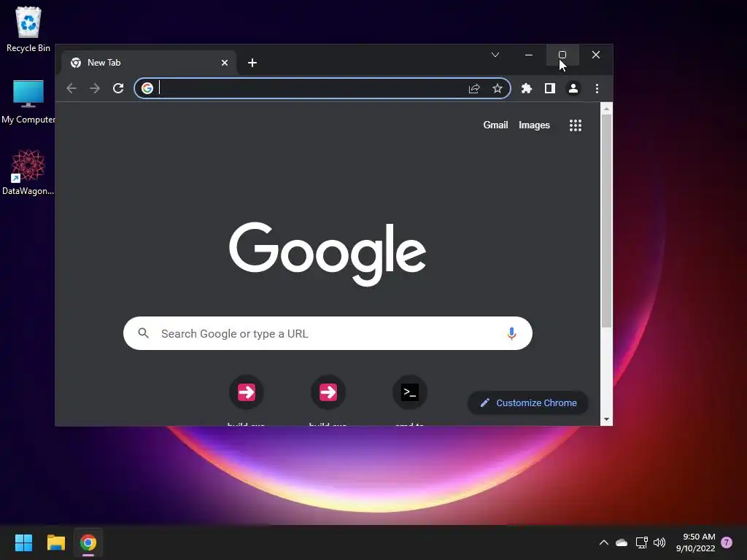The image size is (747, 560).
Task: Open the Images link
Action: [534, 125]
